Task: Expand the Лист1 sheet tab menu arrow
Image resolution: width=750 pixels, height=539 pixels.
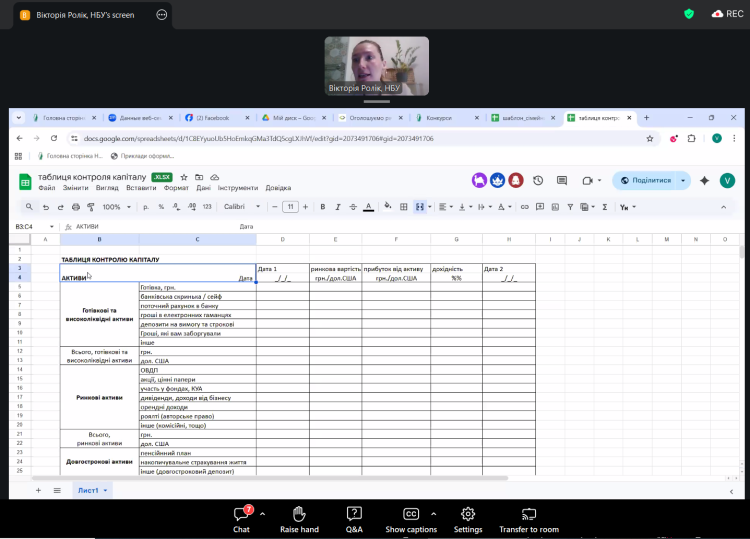Action: [105, 490]
